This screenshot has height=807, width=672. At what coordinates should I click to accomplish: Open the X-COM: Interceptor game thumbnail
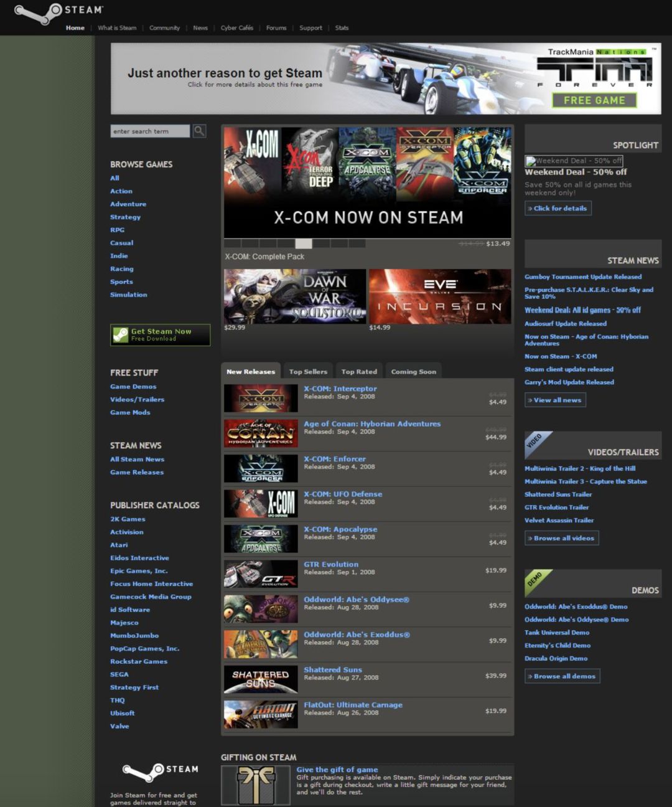click(x=261, y=399)
